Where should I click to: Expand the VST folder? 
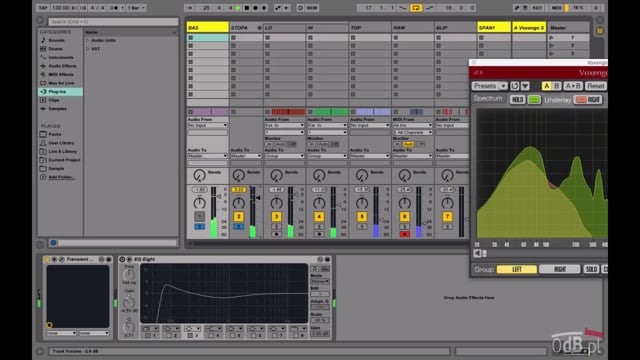88,49
